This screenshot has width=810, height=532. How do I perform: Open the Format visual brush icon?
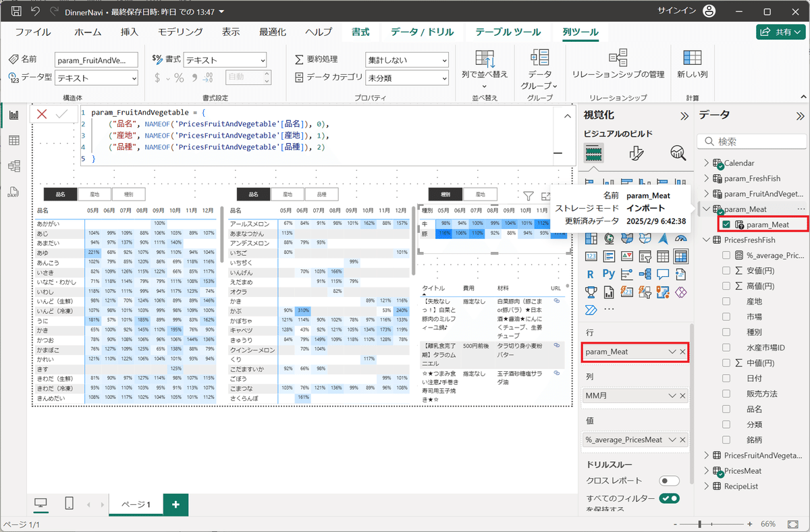(x=636, y=153)
